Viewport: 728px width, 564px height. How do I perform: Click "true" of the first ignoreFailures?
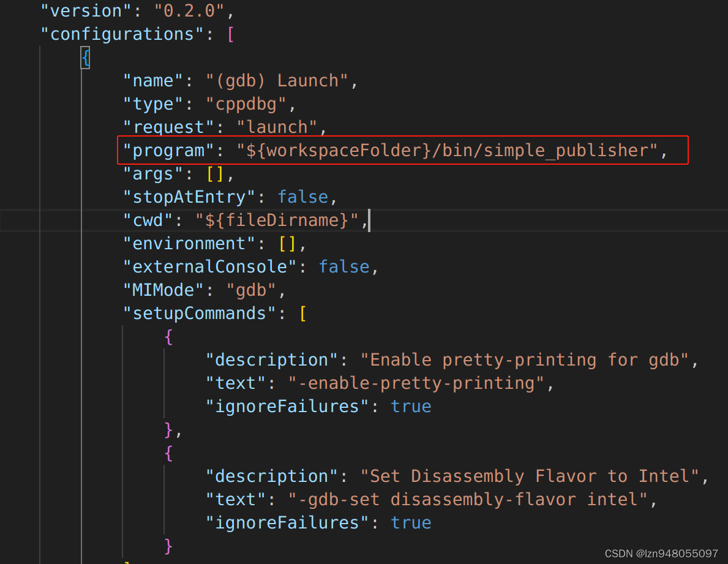tap(411, 406)
